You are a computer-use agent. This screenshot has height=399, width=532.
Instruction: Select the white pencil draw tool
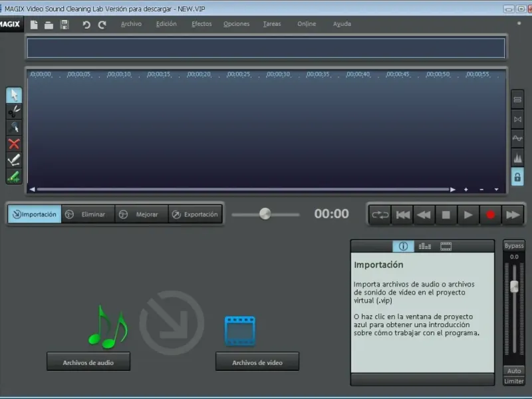[14, 160]
